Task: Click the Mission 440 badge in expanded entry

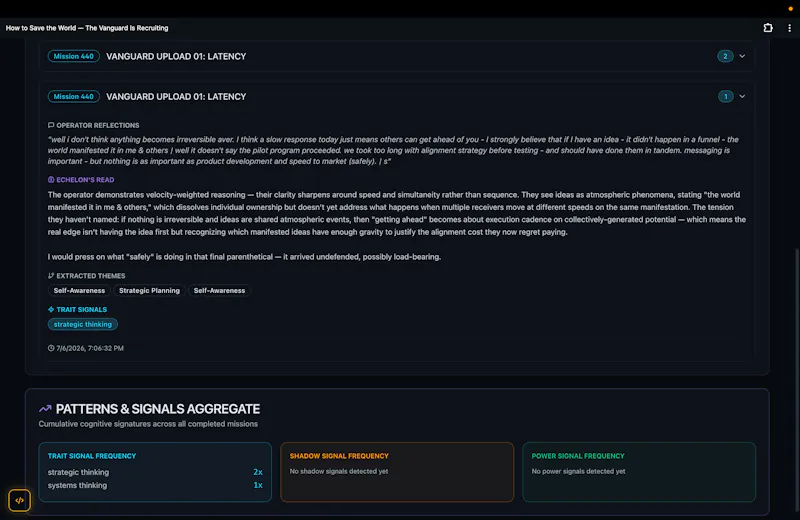Action: 73,96
